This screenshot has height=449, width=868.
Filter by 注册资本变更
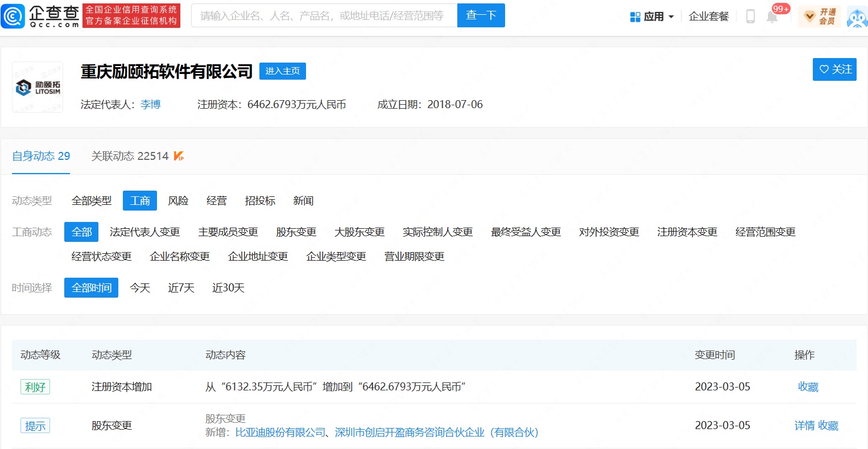pos(687,232)
